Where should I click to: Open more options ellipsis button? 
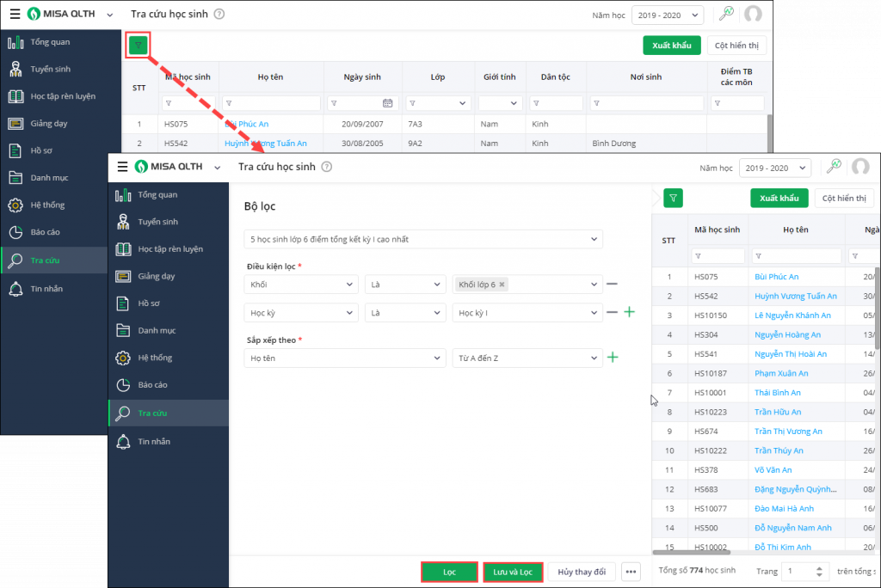coord(631,572)
